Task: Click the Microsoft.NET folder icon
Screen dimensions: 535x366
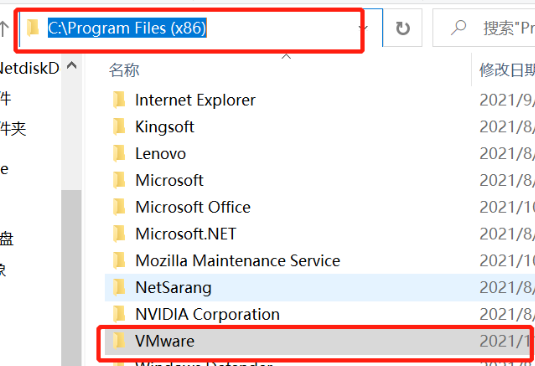Action: (x=119, y=234)
